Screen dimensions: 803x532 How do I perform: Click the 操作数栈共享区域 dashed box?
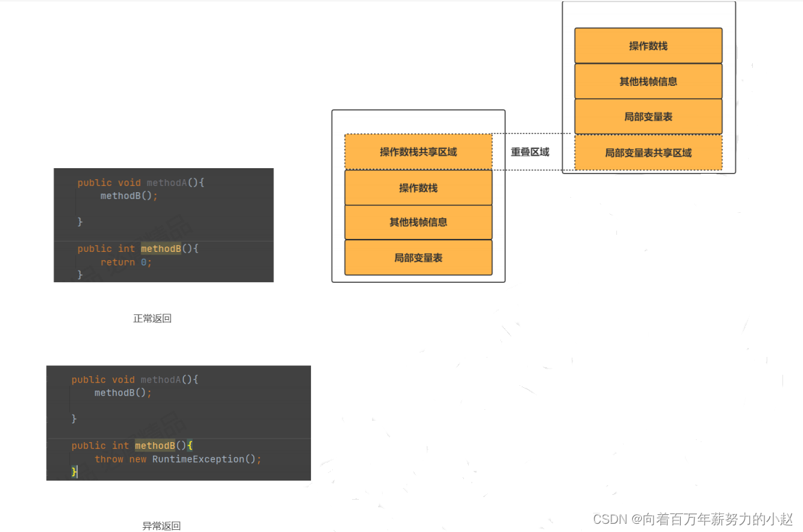[418, 152]
